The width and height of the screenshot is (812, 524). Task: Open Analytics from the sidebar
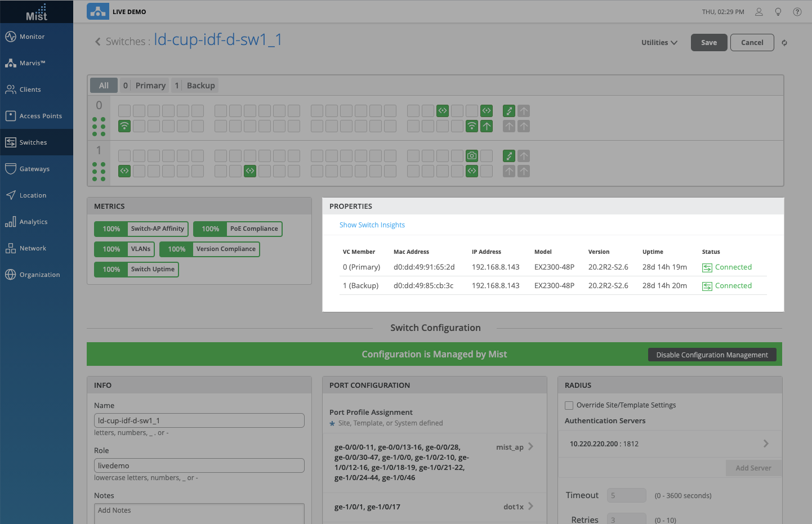(x=33, y=222)
